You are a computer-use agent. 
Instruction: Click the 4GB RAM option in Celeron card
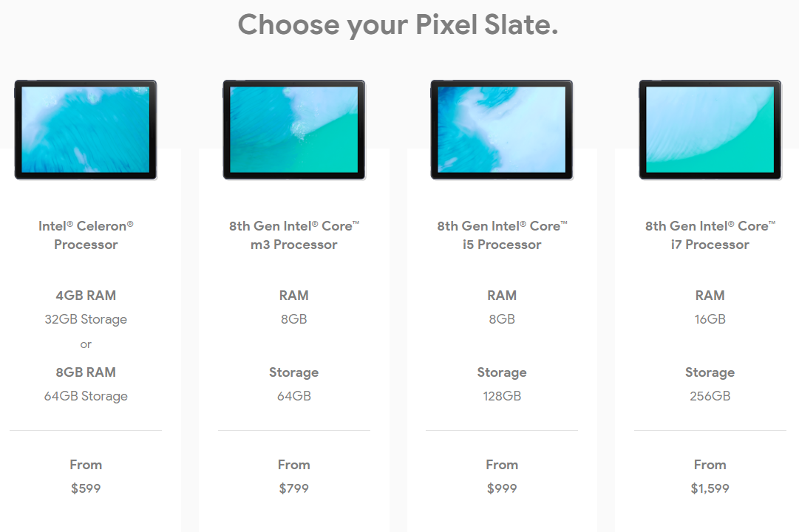pyautogui.click(x=86, y=295)
